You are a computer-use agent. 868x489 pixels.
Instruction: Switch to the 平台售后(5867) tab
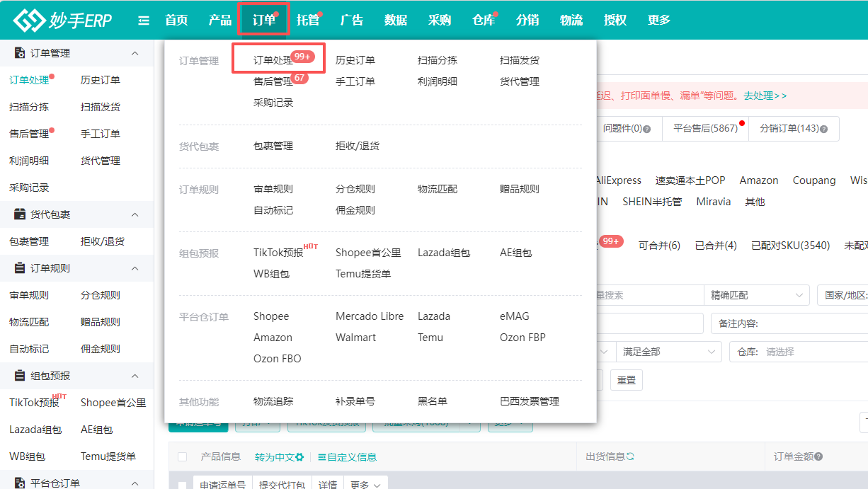pos(704,128)
